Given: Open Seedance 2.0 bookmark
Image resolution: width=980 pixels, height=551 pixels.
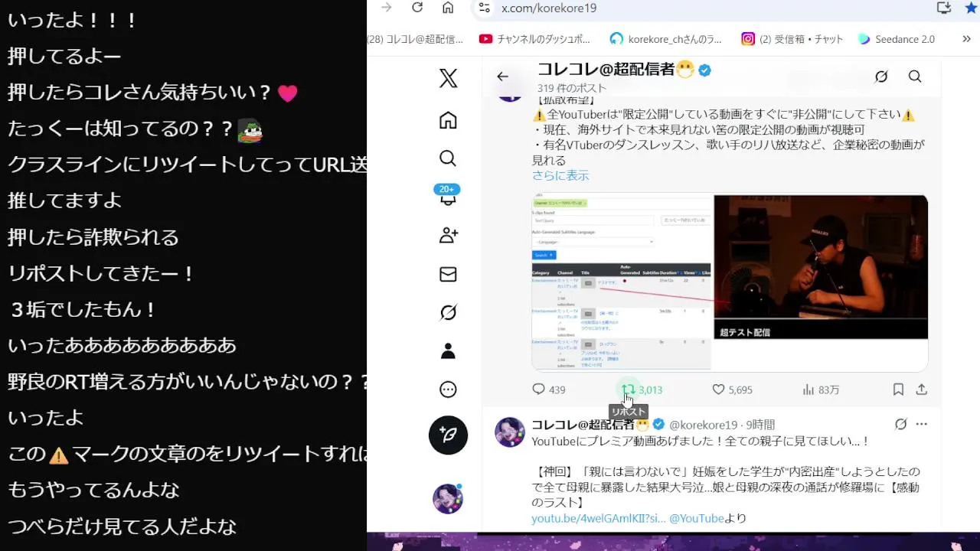Looking at the screenshot, I should click(x=897, y=39).
